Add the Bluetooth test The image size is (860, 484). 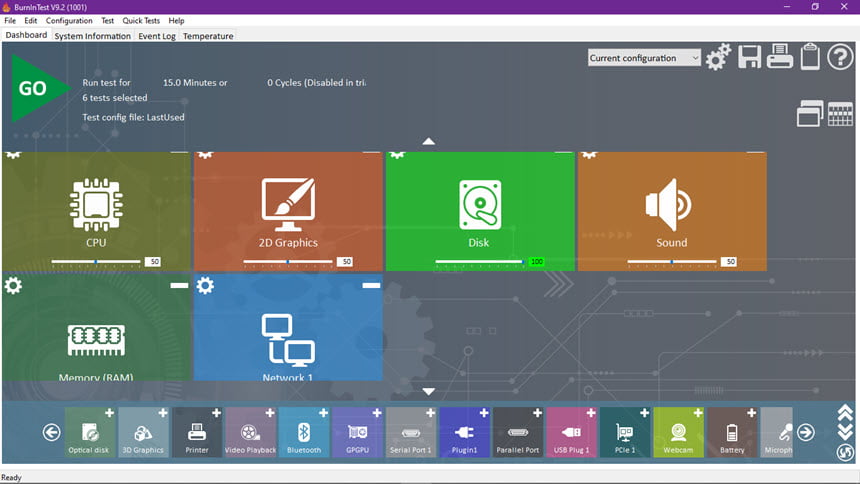pos(323,413)
